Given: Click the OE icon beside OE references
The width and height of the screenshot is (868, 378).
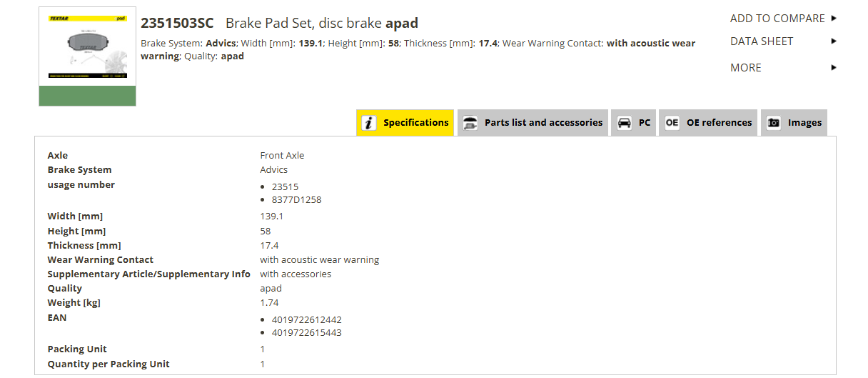Looking at the screenshot, I should pos(672,123).
